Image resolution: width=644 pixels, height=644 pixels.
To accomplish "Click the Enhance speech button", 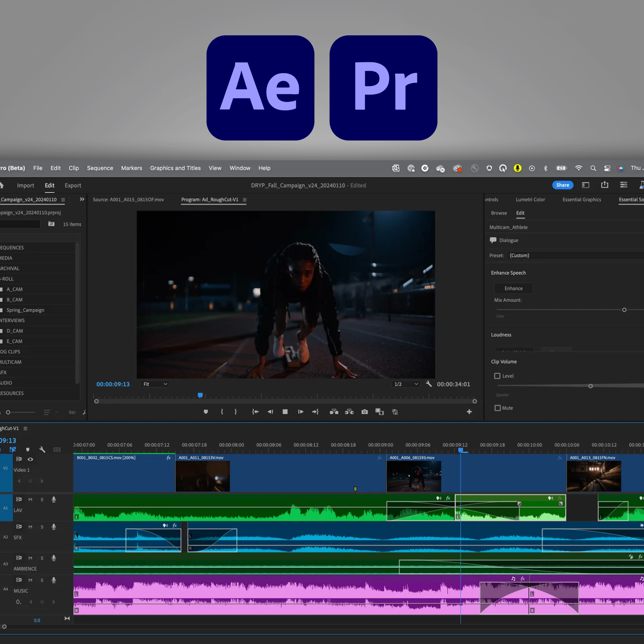I will [514, 289].
